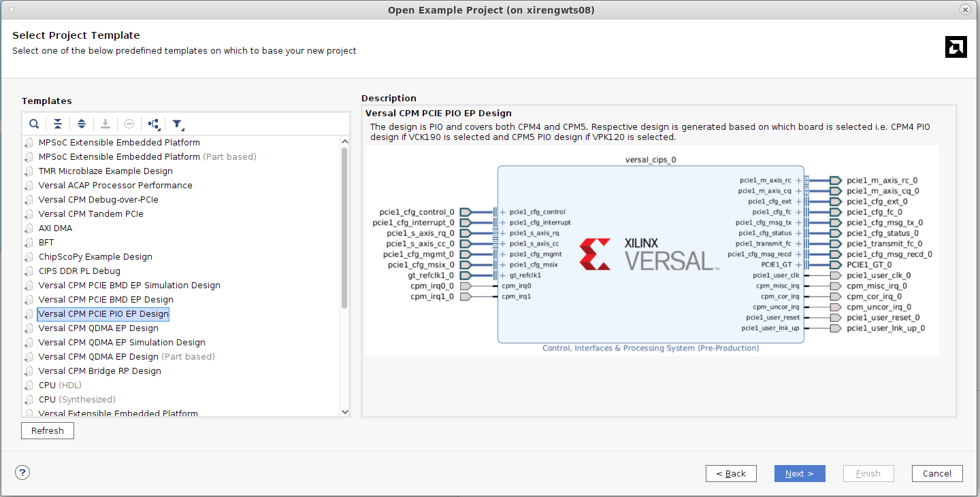Click the Xilinx logo in the top corner
Viewport: 980px width, 497px height.
tap(955, 47)
